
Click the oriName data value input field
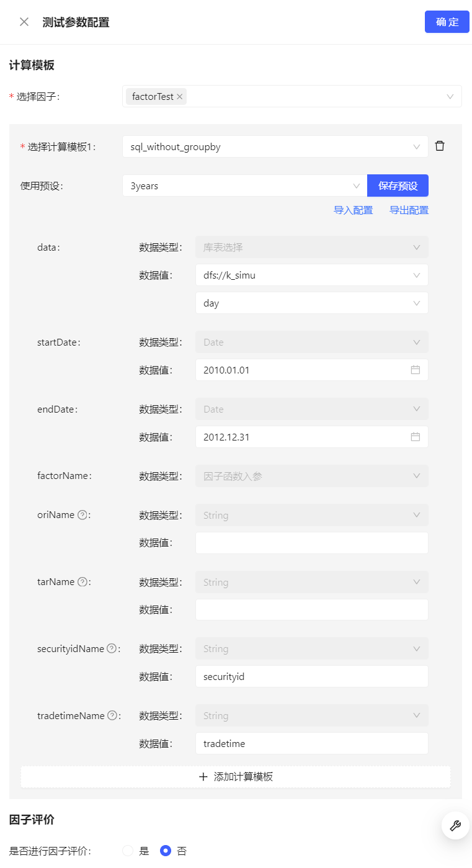tap(311, 543)
